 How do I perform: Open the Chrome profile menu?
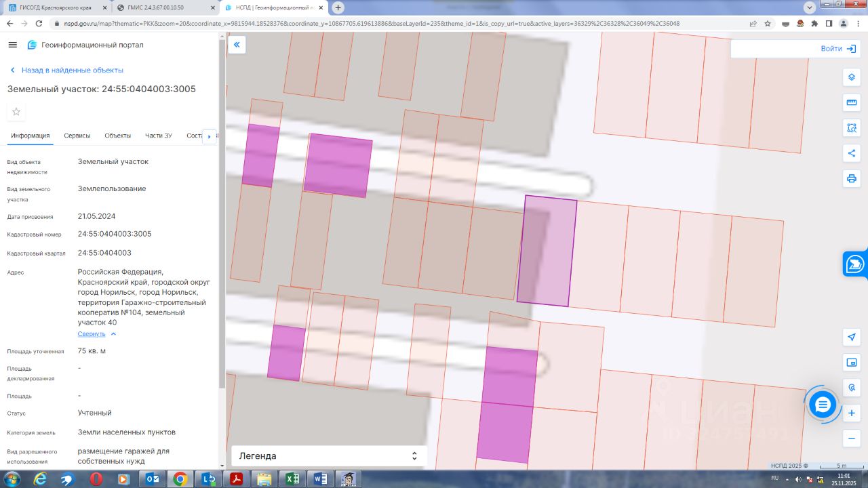tap(843, 23)
